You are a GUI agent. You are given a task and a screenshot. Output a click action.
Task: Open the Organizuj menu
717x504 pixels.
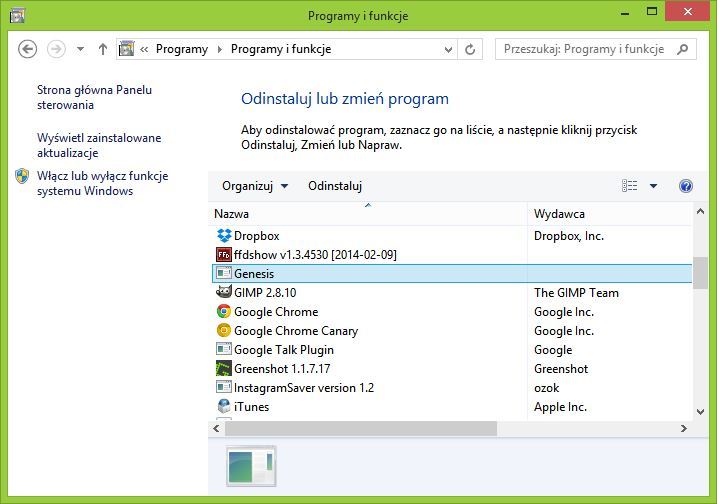tap(255, 186)
